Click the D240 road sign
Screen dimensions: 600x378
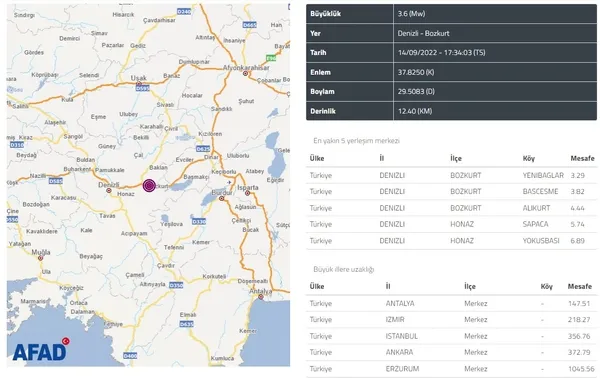click(184, 12)
